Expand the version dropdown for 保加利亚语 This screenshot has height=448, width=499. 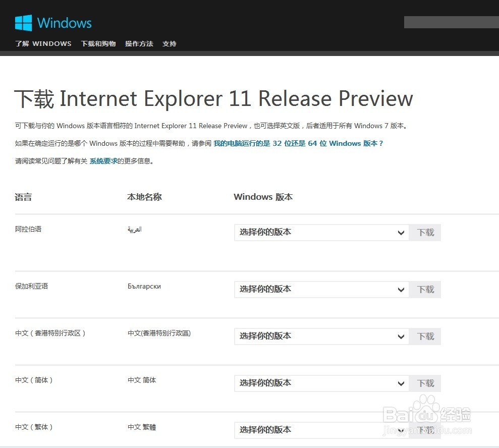pyautogui.click(x=321, y=290)
